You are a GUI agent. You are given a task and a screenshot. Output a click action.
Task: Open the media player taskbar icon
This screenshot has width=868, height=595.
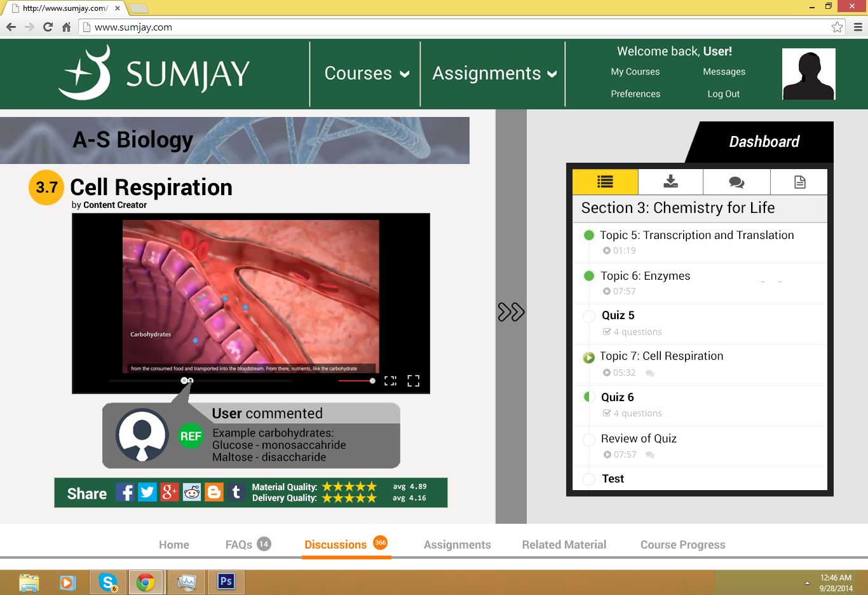[x=67, y=582]
